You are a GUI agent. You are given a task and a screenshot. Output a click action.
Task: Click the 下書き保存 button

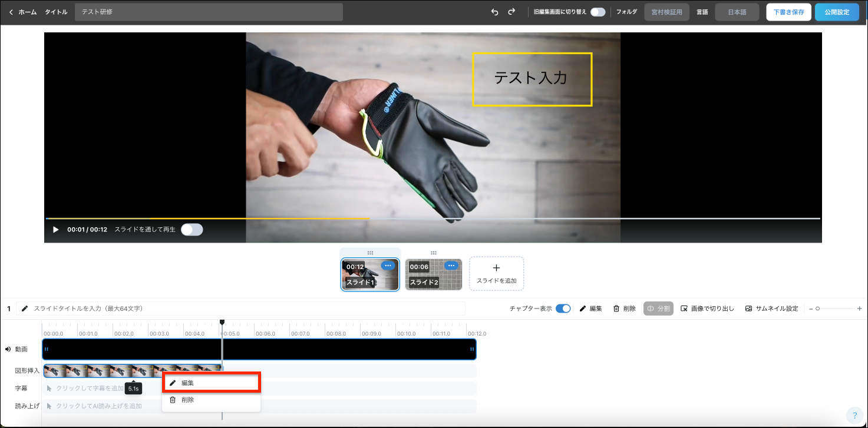click(788, 12)
